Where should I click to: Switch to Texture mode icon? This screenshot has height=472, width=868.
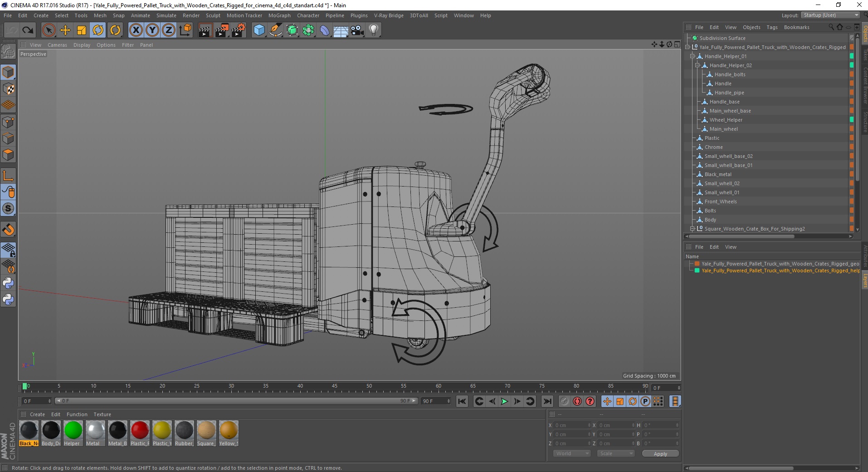click(x=8, y=89)
